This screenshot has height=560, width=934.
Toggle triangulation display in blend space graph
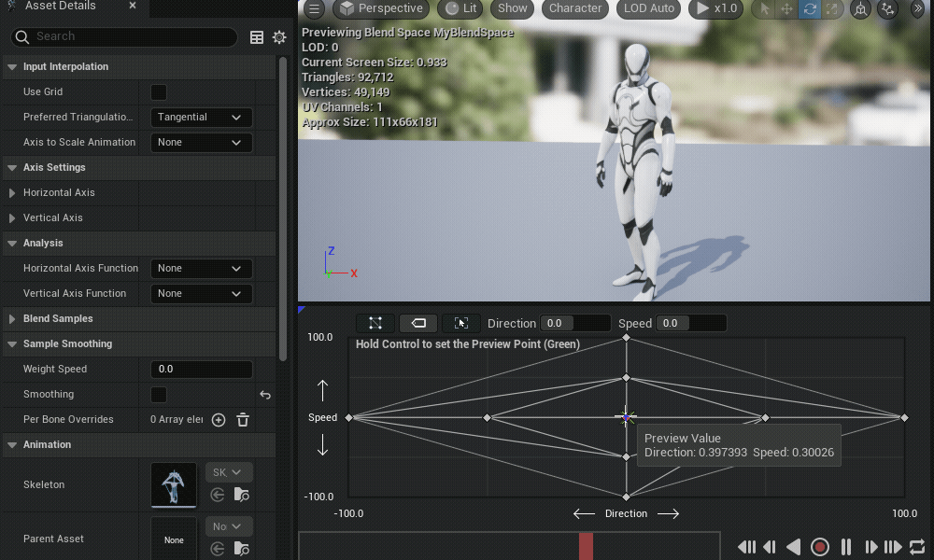pos(375,323)
